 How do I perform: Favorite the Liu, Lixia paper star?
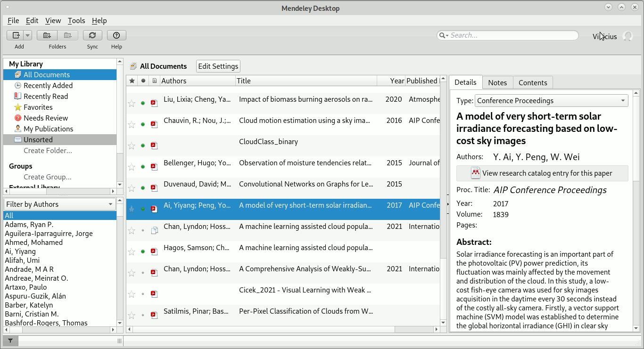[x=132, y=103]
